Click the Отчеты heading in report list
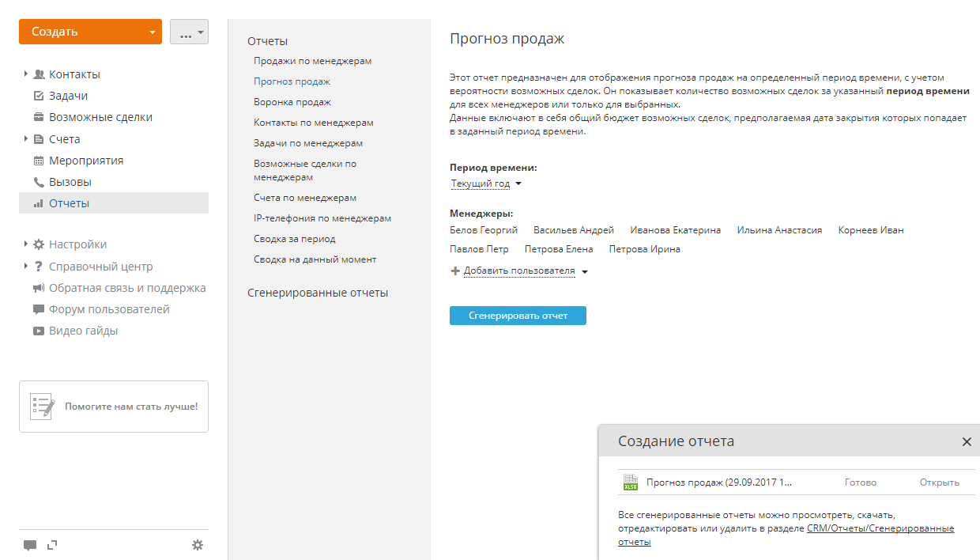 pyautogui.click(x=267, y=41)
